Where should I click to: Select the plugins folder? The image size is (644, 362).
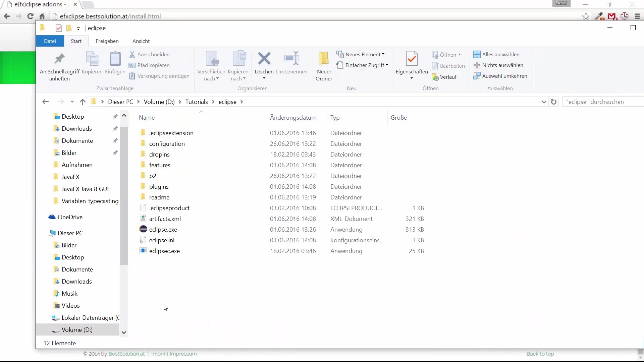159,186
